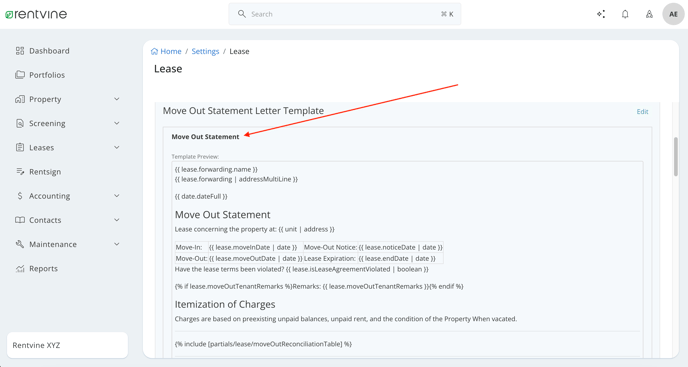Go to the Settings breadcrumb link
The height and width of the screenshot is (367, 688).
click(205, 51)
